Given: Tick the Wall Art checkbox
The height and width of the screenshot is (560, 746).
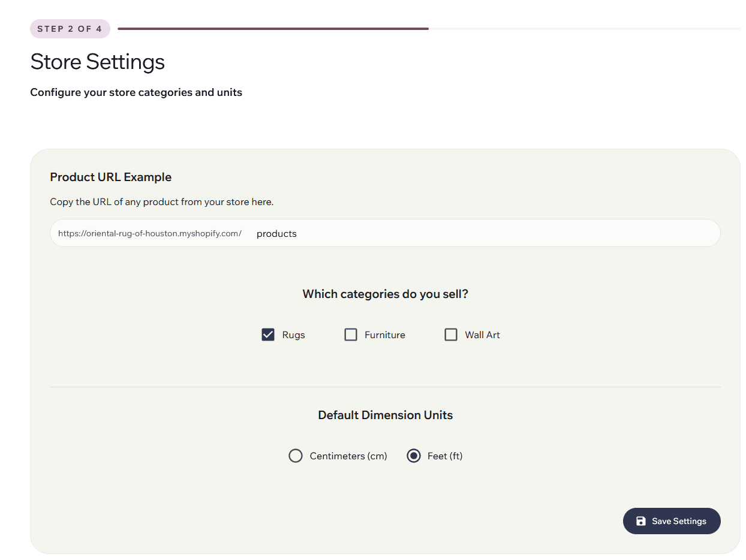Looking at the screenshot, I should (x=451, y=335).
